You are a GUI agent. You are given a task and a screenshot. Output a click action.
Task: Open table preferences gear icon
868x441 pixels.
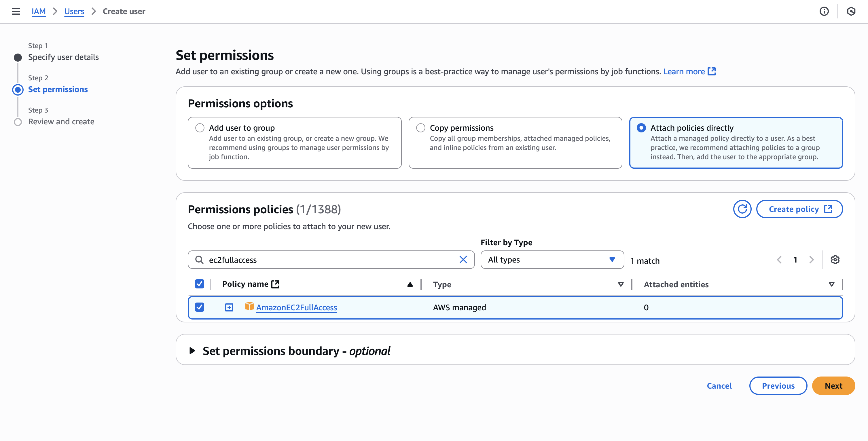pos(835,260)
